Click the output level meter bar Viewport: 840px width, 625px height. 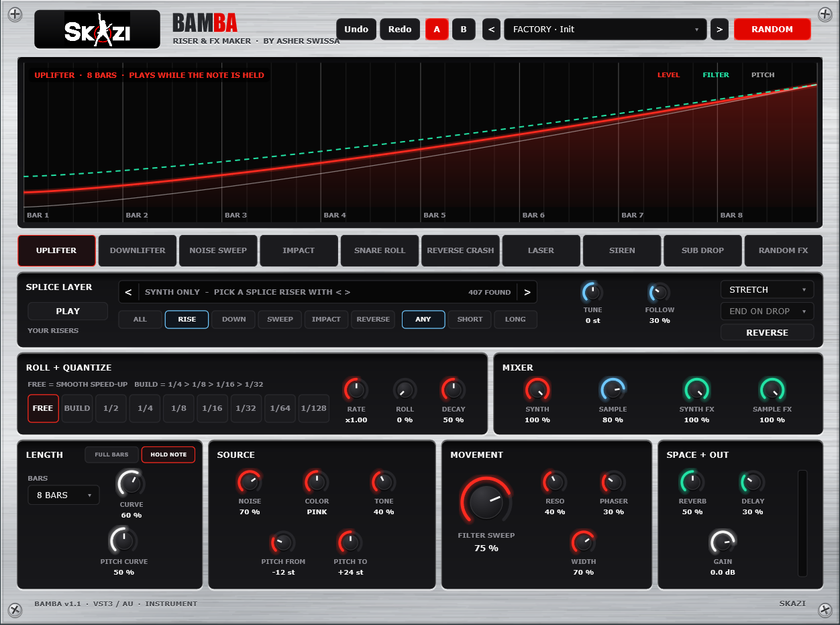click(802, 523)
